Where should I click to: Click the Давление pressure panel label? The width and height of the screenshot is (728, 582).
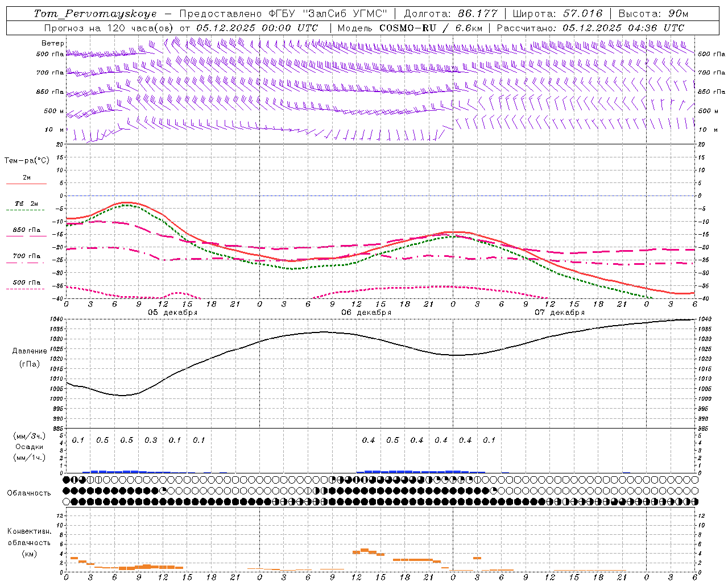30,351
